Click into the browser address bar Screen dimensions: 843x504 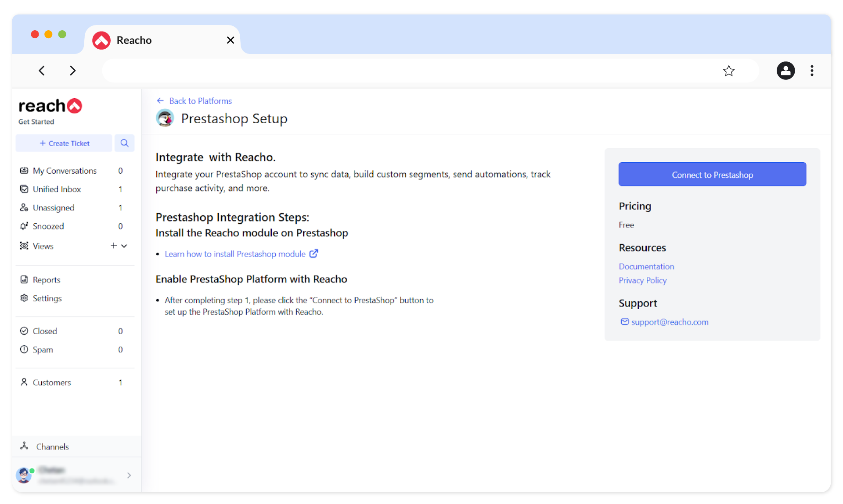point(408,71)
